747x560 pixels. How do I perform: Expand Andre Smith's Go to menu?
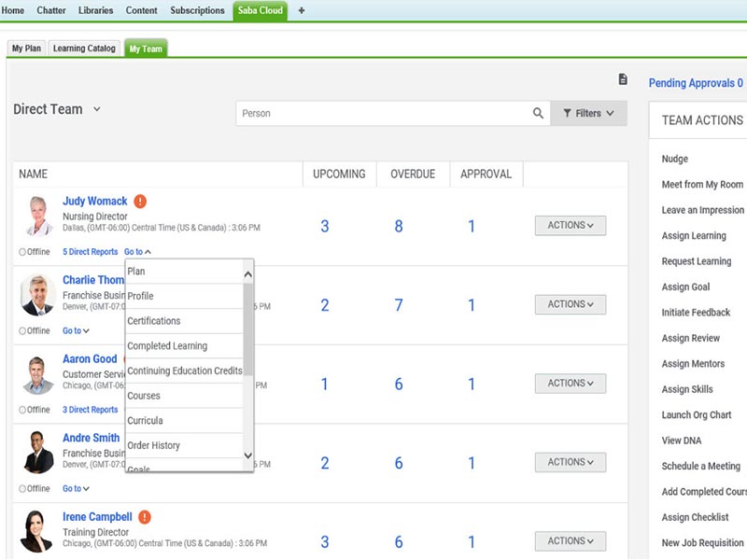(x=76, y=488)
